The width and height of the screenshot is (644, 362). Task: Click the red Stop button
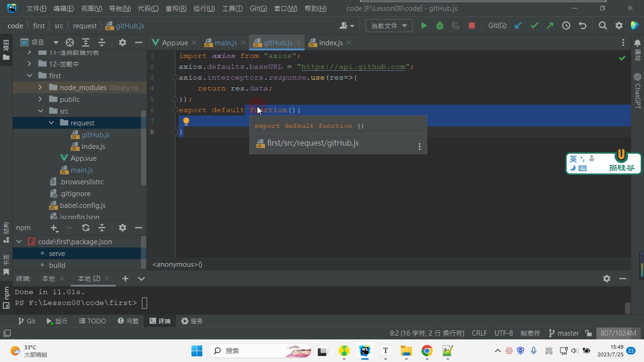pyautogui.click(x=471, y=26)
